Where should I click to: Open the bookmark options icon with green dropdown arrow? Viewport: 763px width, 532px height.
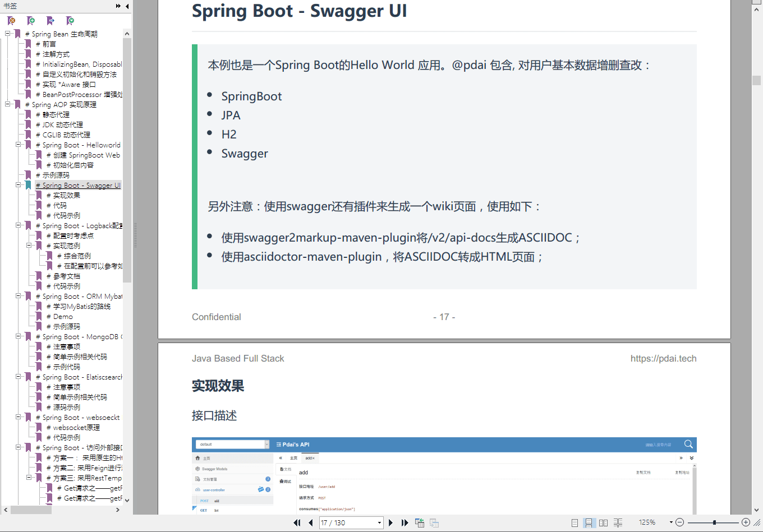(70, 21)
